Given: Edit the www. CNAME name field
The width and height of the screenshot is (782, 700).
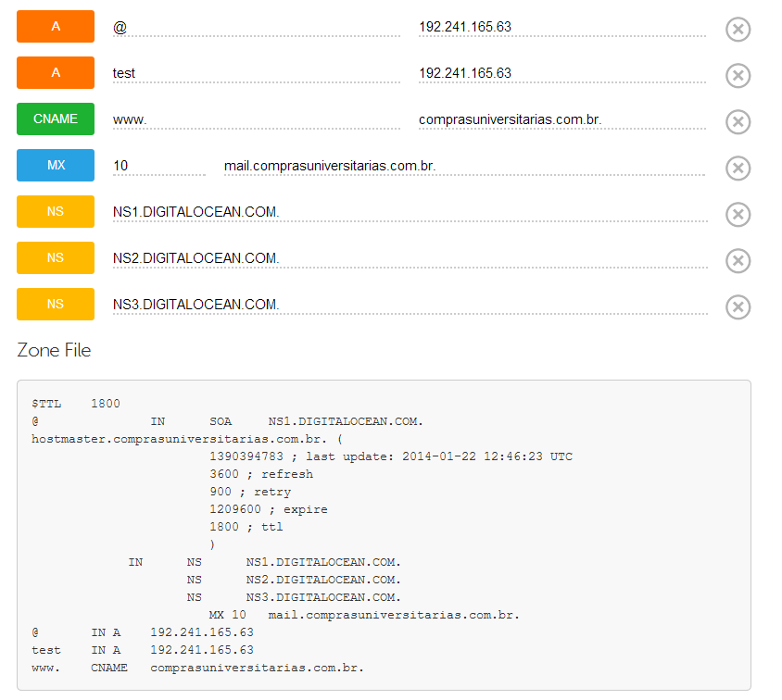Looking at the screenshot, I should pyautogui.click(x=257, y=119).
